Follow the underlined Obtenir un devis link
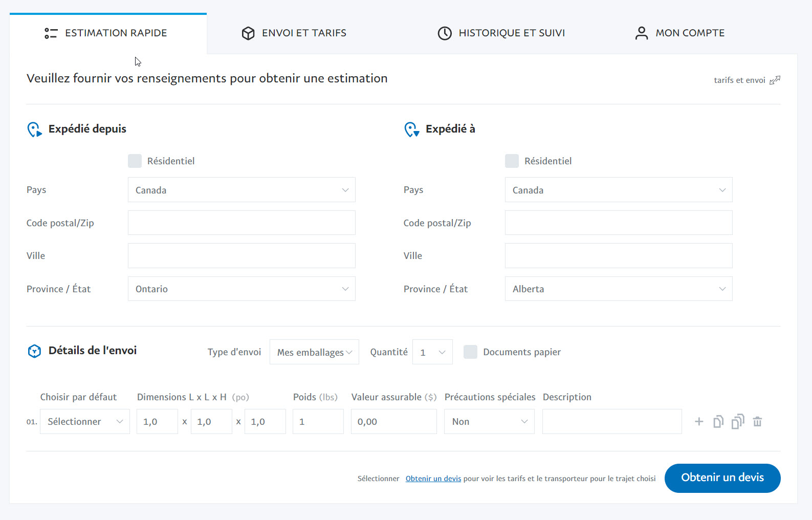Viewport: 812px width, 520px height. 433,479
